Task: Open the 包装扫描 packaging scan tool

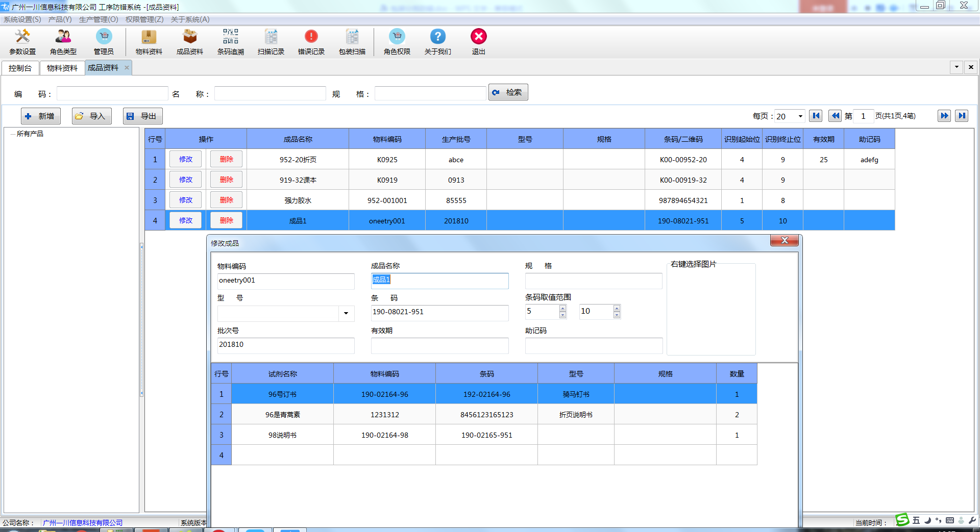Action: pyautogui.click(x=352, y=42)
